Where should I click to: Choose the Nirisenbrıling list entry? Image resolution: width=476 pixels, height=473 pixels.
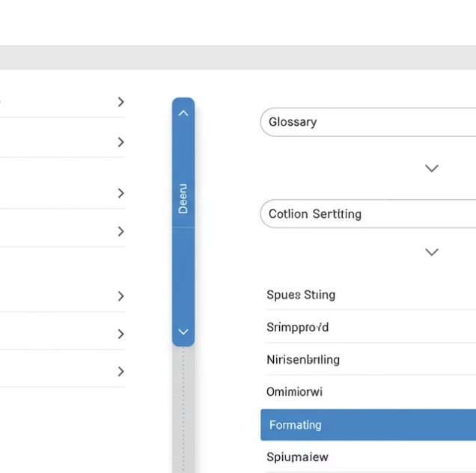click(371, 359)
